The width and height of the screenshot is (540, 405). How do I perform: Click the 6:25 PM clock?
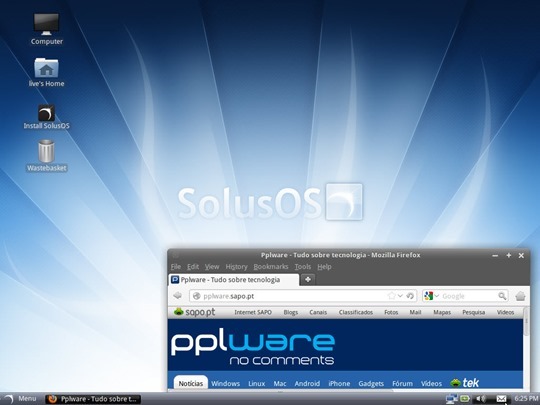[x=526, y=399]
